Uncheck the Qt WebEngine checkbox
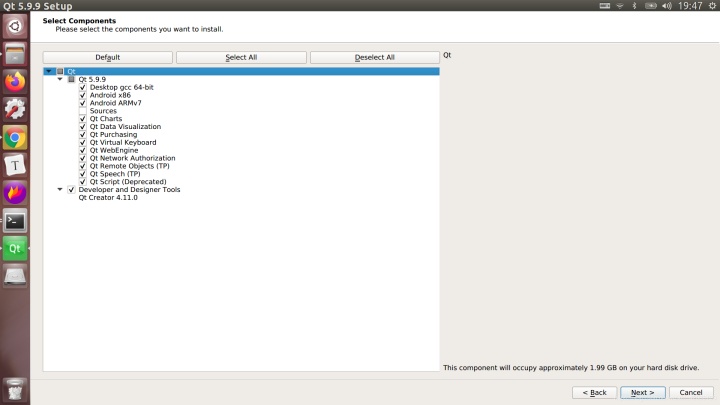 coord(83,150)
